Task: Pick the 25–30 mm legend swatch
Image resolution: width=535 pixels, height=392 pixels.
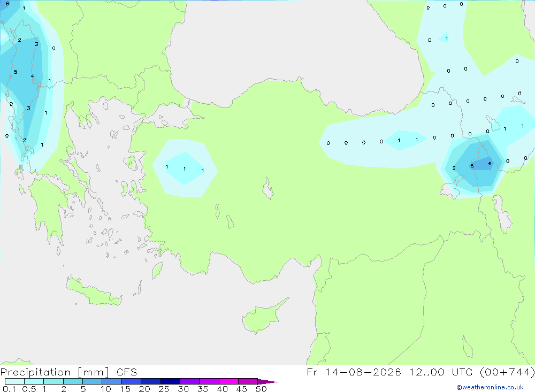Action: [170, 381]
